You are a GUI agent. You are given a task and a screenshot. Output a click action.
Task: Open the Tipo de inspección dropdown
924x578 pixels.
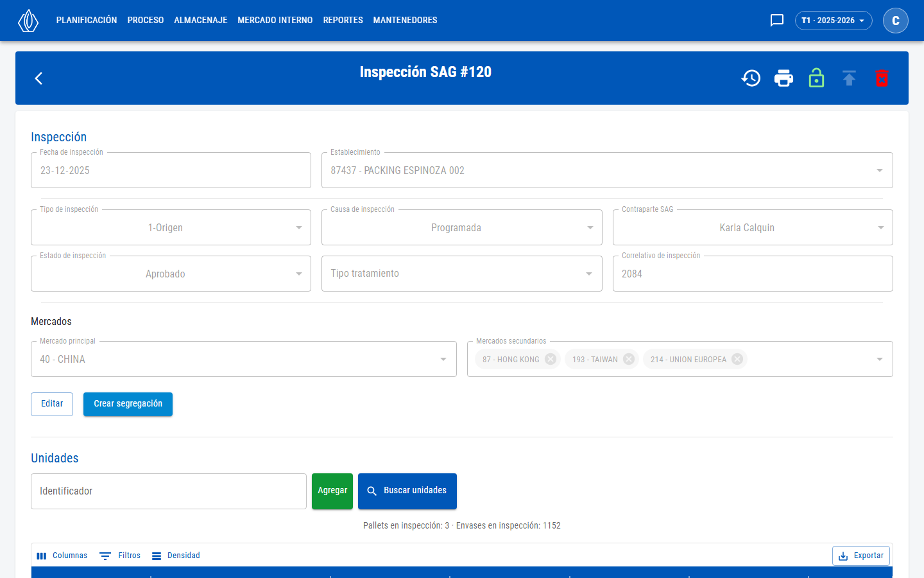171,227
